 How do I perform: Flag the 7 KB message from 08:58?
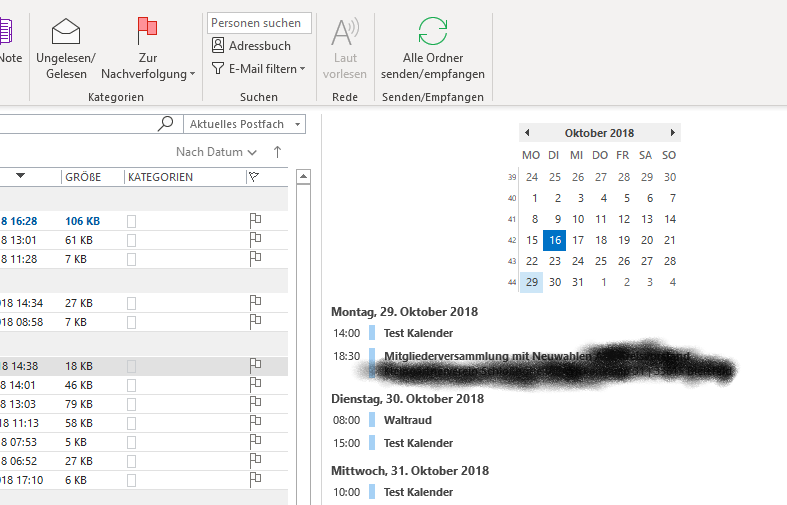[x=255, y=322]
